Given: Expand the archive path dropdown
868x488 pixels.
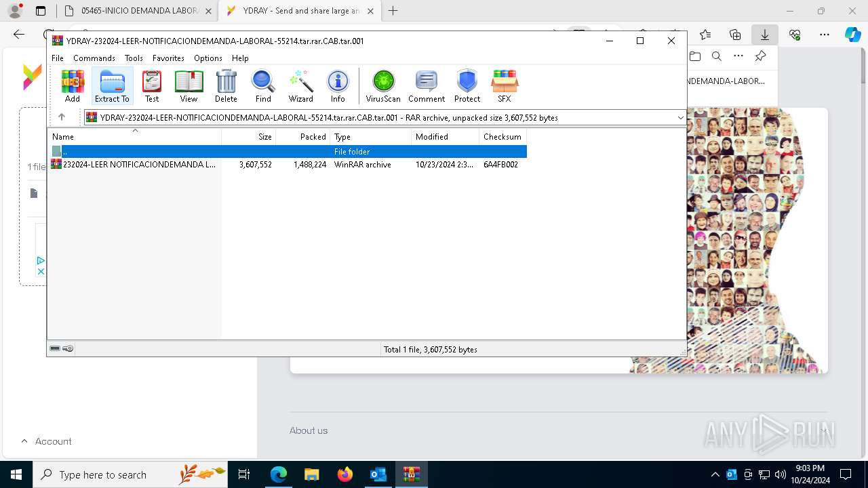Looking at the screenshot, I should (680, 118).
